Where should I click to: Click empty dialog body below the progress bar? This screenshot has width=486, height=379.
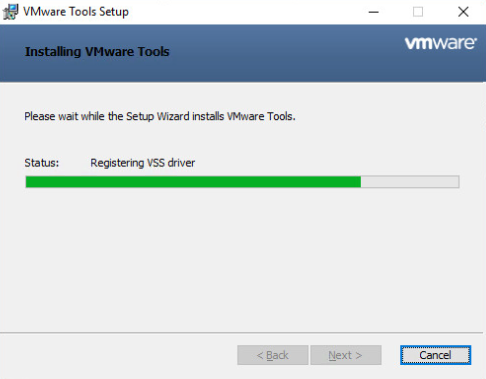click(x=243, y=260)
